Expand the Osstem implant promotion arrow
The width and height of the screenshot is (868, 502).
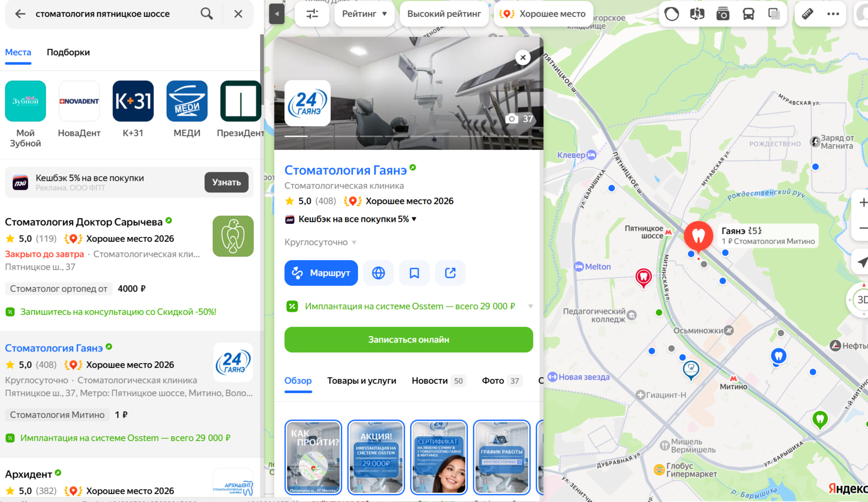[530, 306]
